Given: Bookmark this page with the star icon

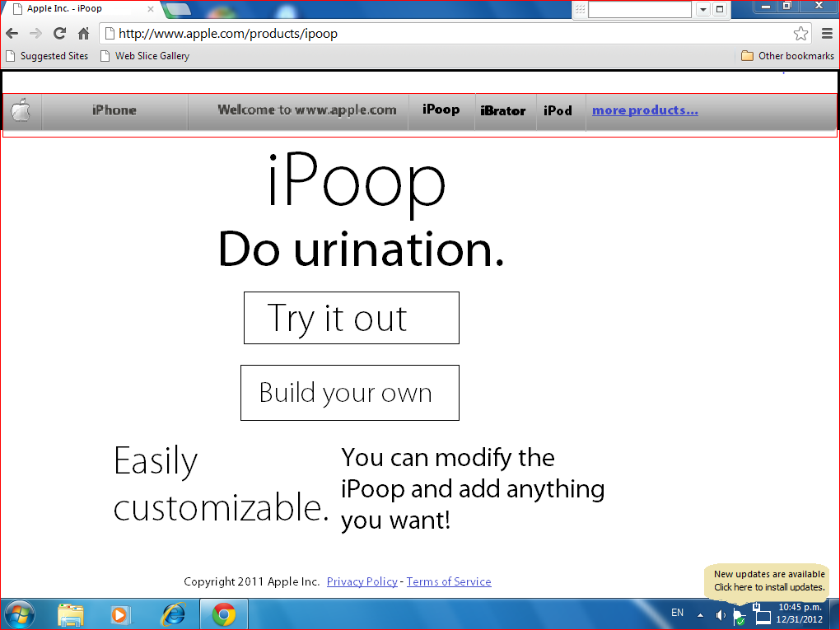Looking at the screenshot, I should click(800, 33).
